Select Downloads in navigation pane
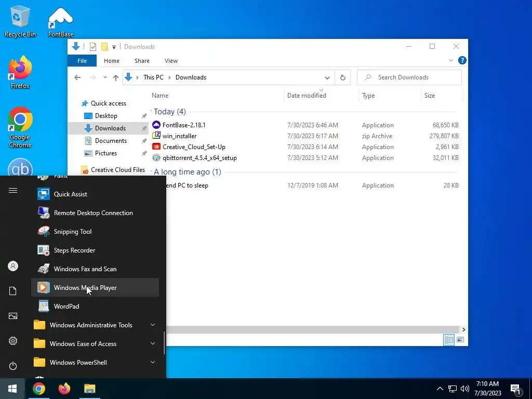The width and height of the screenshot is (532, 399). (109, 128)
